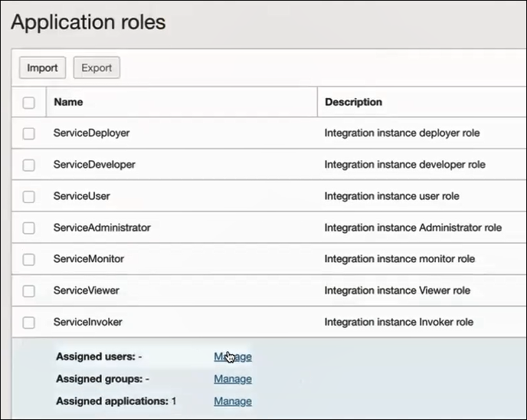Select the ServiceAdministrator role name
Screen dimensions: 527x420
coord(102,228)
